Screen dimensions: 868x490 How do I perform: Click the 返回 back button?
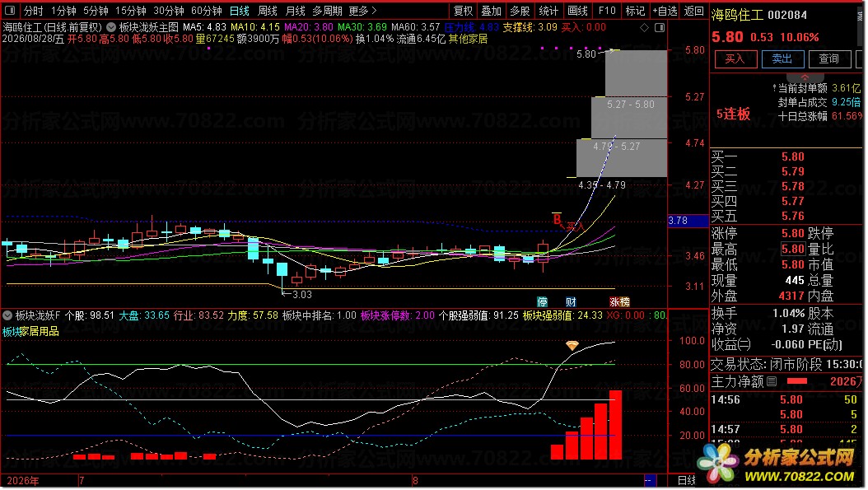(x=693, y=11)
